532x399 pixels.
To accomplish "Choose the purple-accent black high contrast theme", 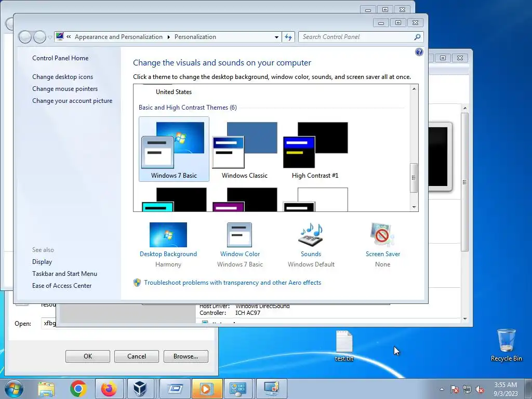I will click(x=245, y=199).
